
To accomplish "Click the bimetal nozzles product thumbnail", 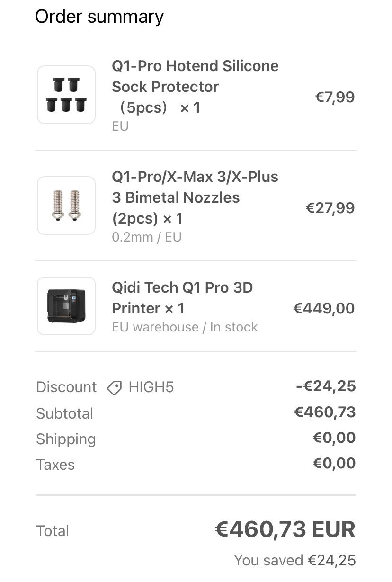I will click(66, 206).
